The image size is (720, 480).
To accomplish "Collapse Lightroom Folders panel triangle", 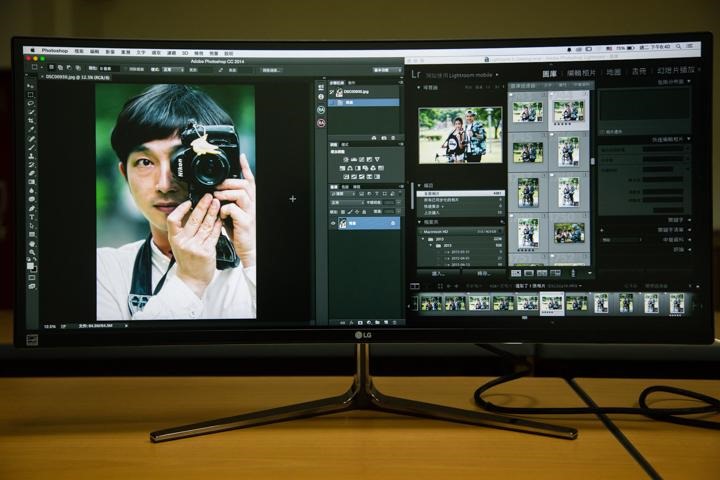I will click(419, 222).
